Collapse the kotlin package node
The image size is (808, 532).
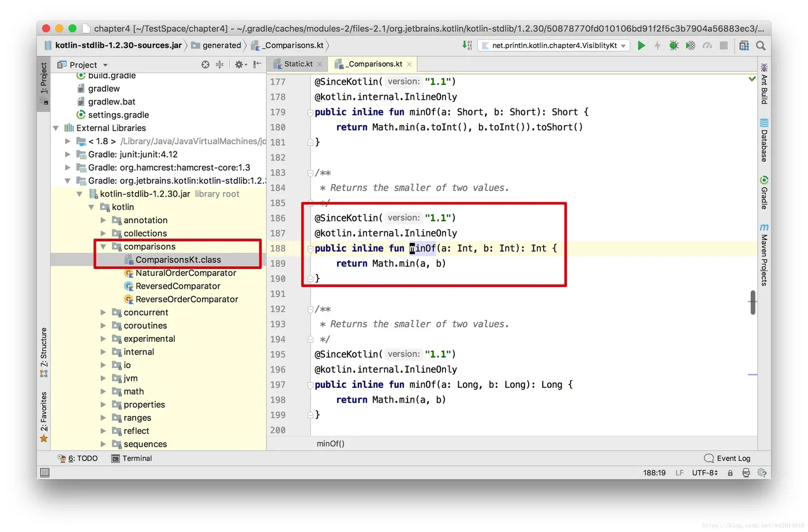(x=91, y=207)
